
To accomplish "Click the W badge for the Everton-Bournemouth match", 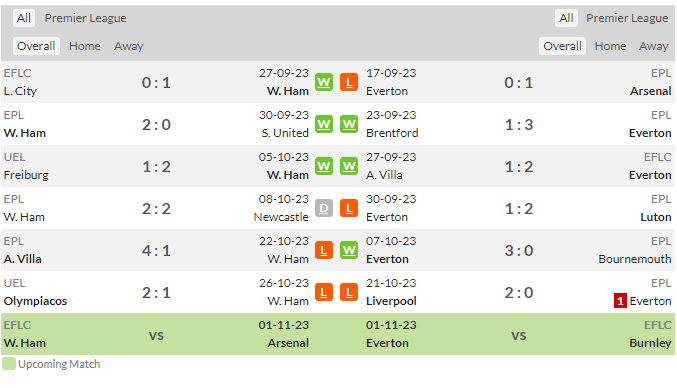I will [x=349, y=250].
